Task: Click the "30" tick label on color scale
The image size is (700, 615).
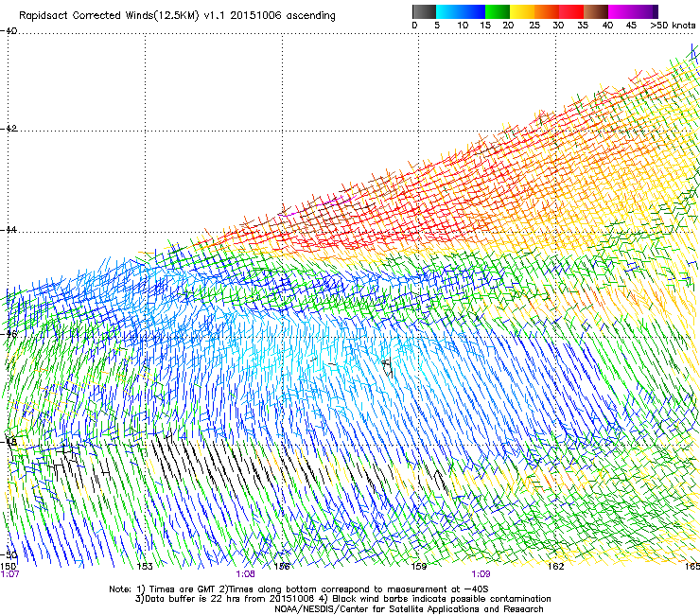Action: click(x=558, y=26)
